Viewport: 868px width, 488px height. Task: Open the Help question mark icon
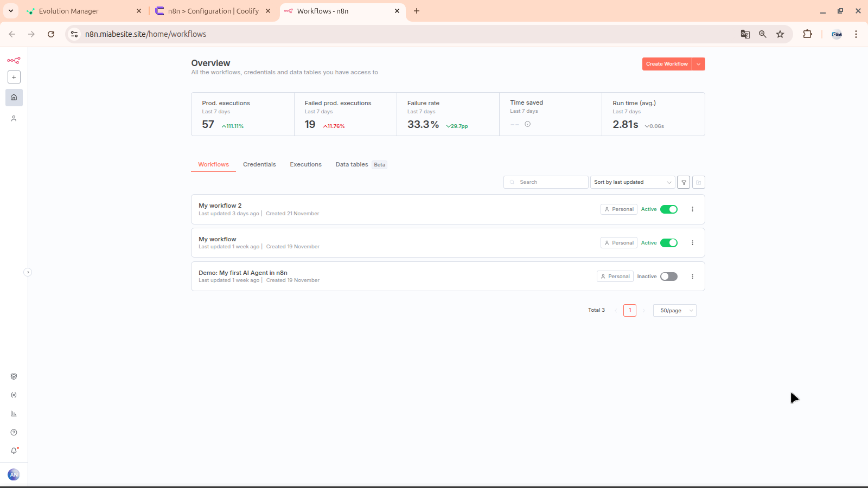[14, 432]
